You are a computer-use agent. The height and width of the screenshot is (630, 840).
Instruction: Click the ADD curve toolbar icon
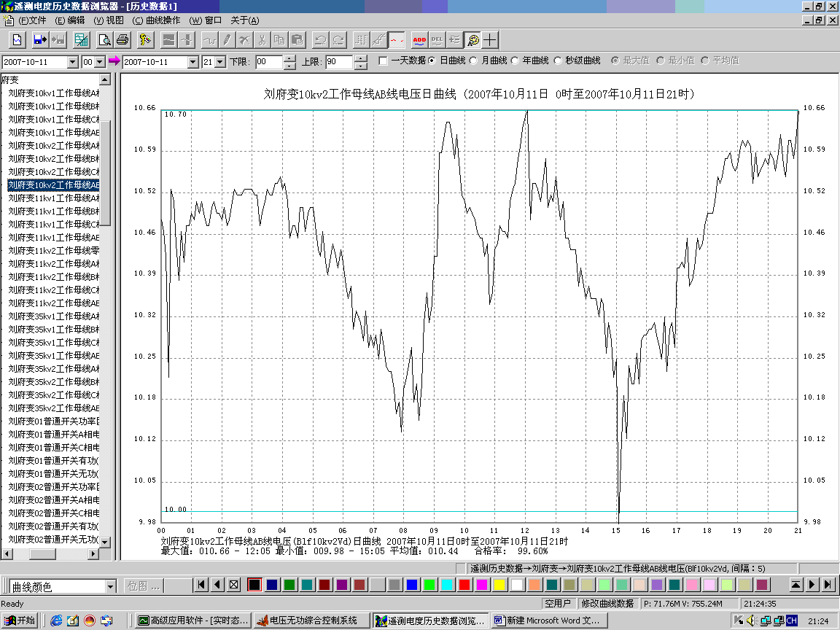419,39
